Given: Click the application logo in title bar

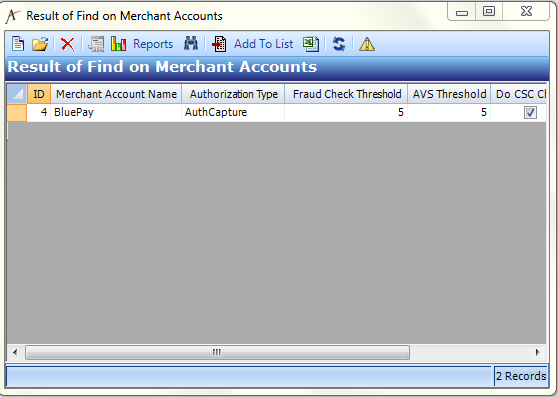Looking at the screenshot, I should point(13,16).
